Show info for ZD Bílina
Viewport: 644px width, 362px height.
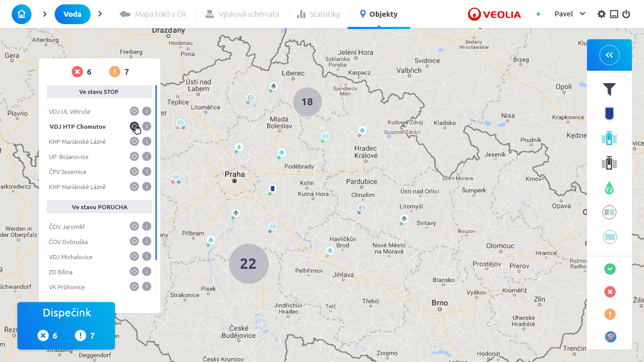tap(147, 271)
